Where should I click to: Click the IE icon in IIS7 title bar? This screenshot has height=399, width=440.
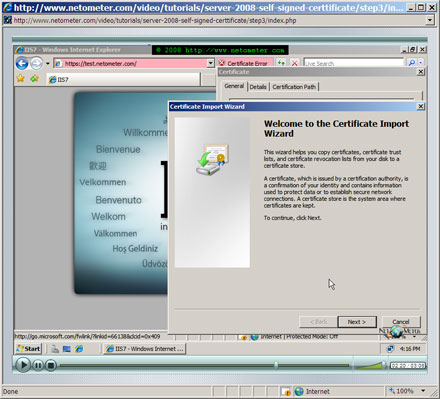[x=19, y=50]
